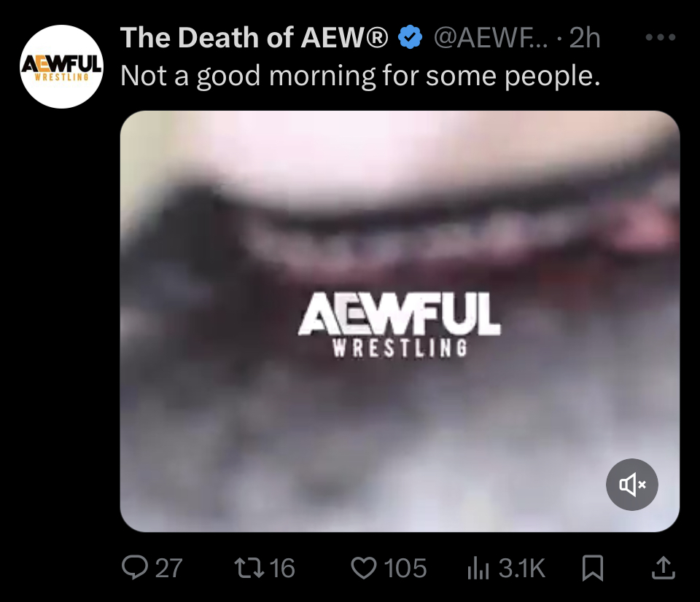Unmute the video with the speaker button
The height and width of the screenshot is (602, 700).
pos(631,485)
